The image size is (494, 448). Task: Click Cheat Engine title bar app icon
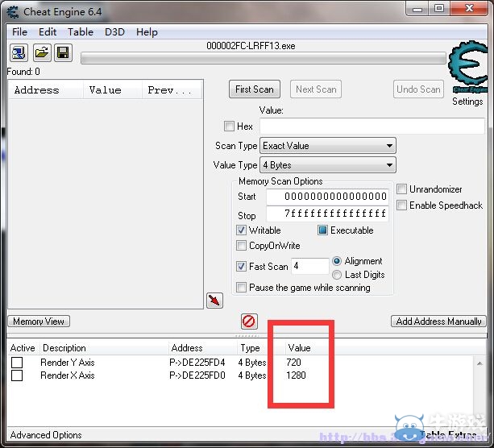coord(13,12)
